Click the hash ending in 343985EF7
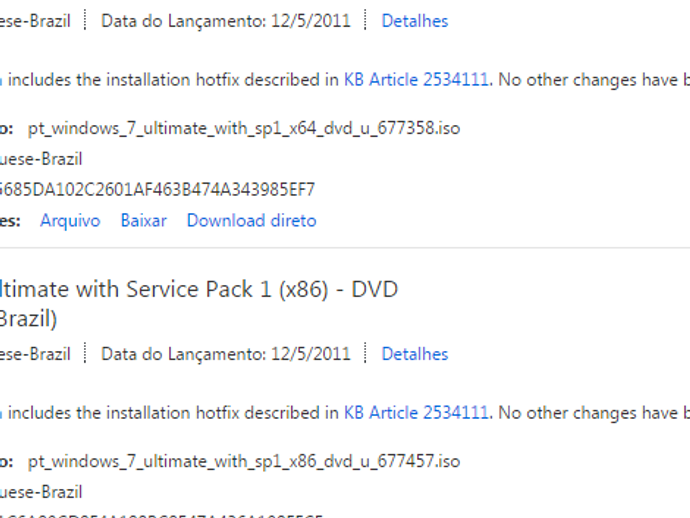This screenshot has width=690, height=518. [x=158, y=189]
